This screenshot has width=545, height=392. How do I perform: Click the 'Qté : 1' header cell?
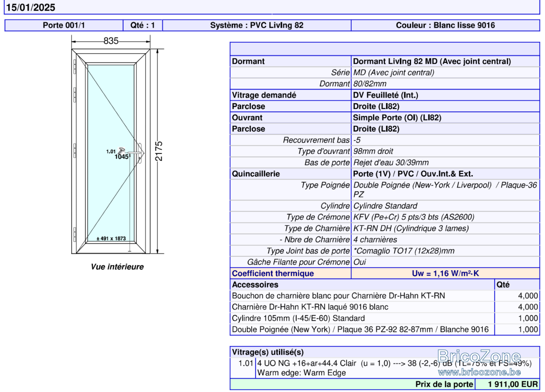143,25
